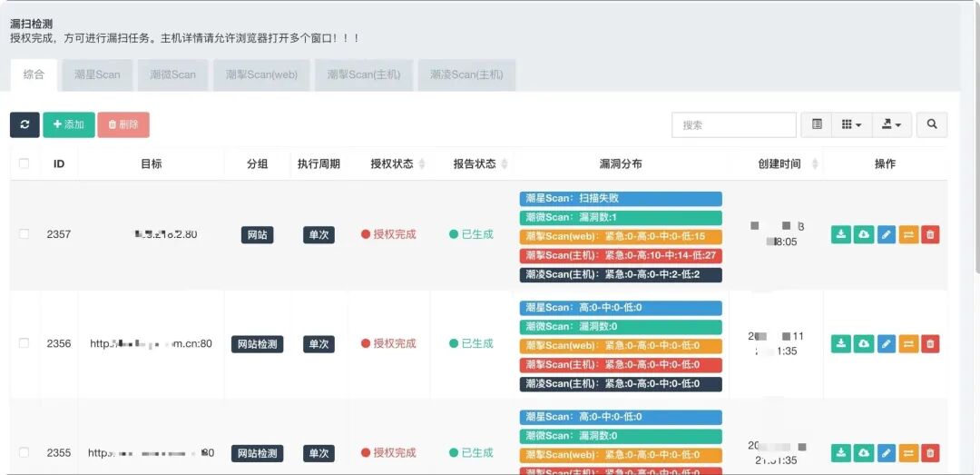Screen dimensions: 980x475
Task: Click 潮星Scan：扫描失败 badge in row 2357
Action: [x=621, y=198]
